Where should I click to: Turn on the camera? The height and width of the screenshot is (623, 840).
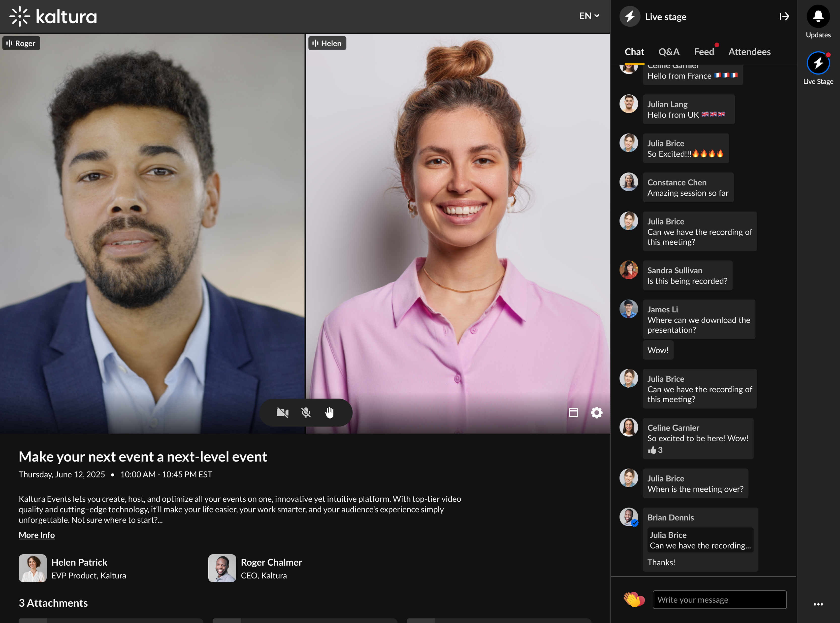[282, 413]
